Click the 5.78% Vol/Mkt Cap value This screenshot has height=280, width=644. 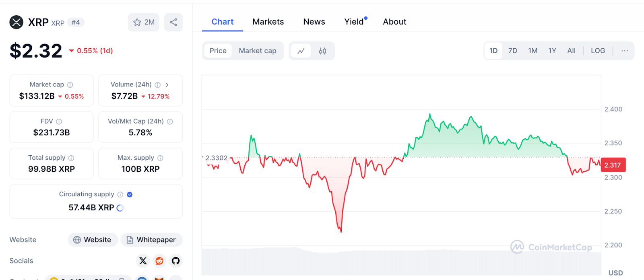pyautogui.click(x=140, y=133)
